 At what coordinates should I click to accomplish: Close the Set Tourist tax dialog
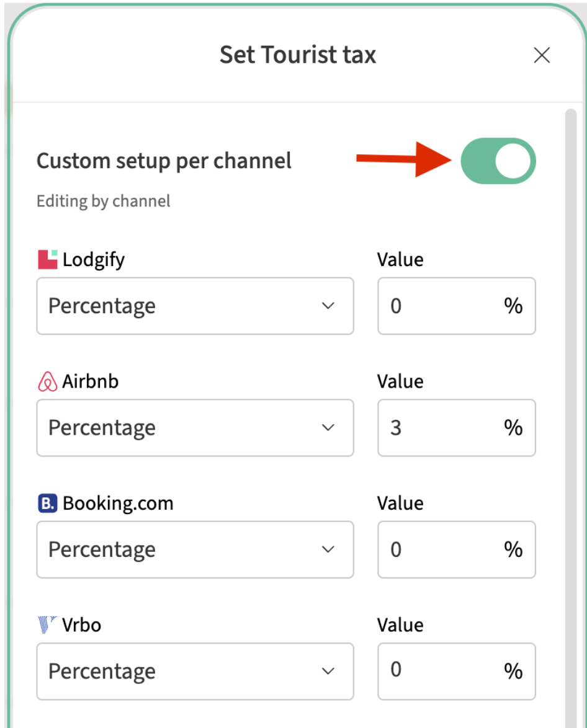pyautogui.click(x=542, y=56)
